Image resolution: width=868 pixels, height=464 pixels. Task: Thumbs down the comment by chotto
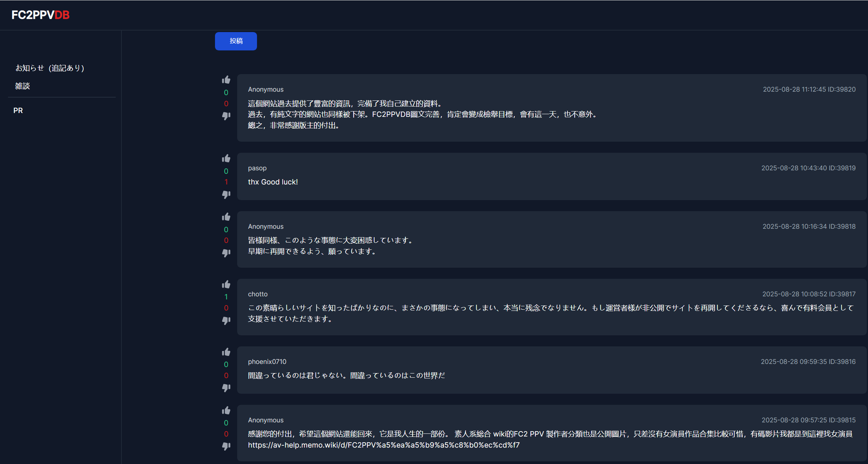(x=226, y=321)
